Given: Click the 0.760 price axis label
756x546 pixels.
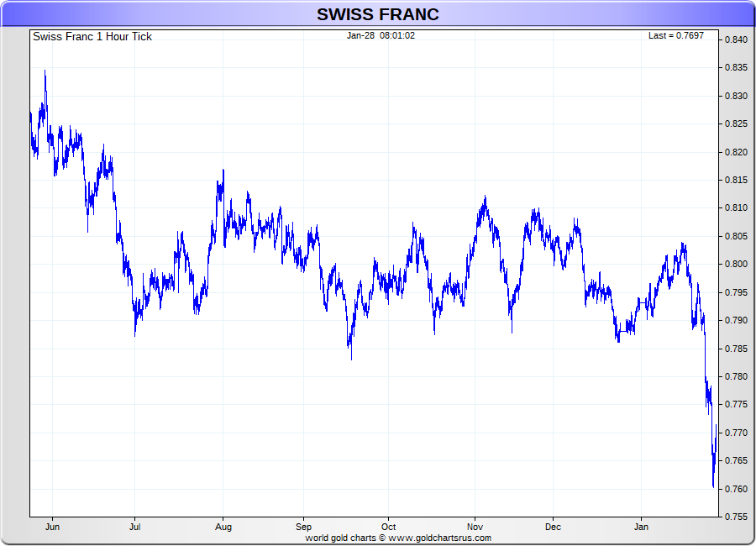Looking at the screenshot, I should tap(736, 489).
